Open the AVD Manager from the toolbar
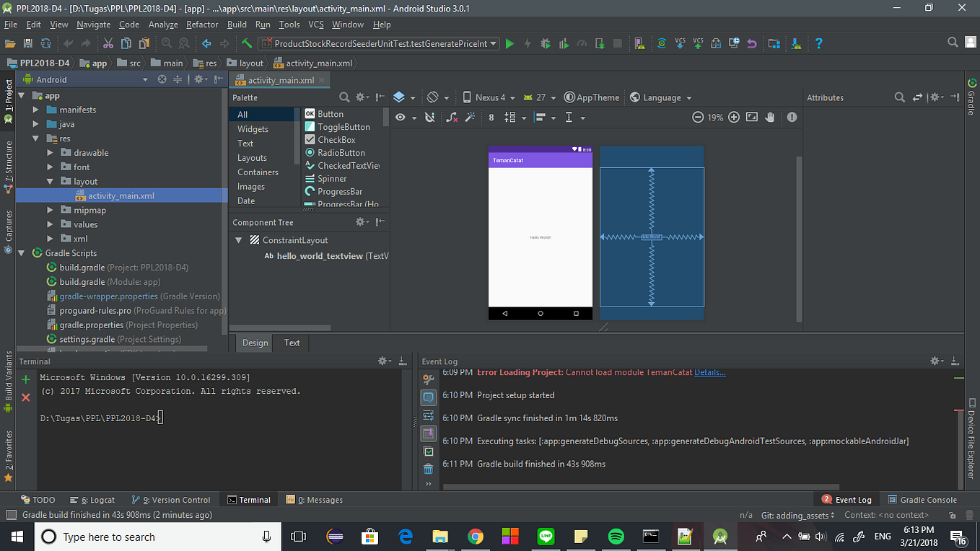Viewport: 980px width, 551px height. pyautogui.click(x=639, y=43)
